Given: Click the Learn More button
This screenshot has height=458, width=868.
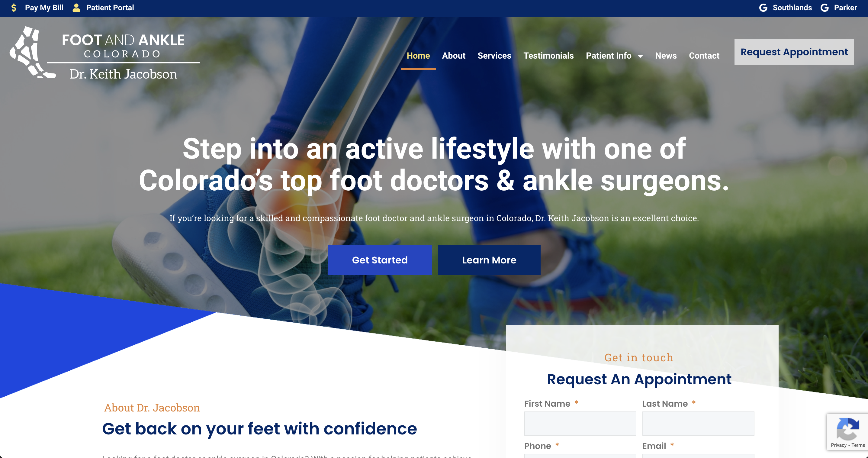Looking at the screenshot, I should 489,260.
